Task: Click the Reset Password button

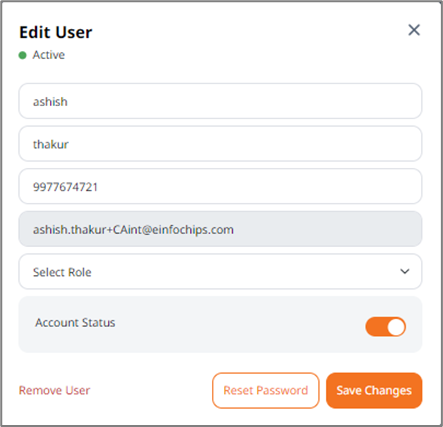Action: (x=266, y=390)
